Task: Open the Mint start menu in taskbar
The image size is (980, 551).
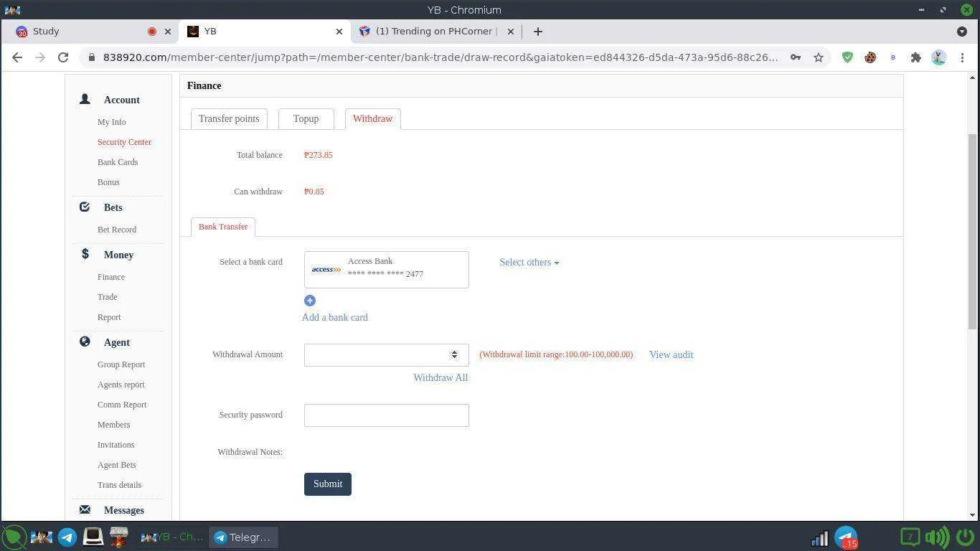Action: [14, 537]
